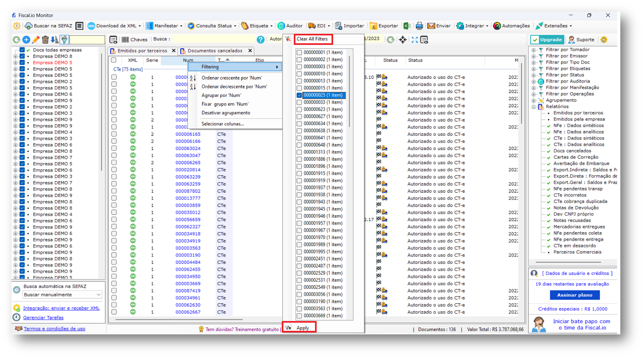This screenshot has height=358, width=644.
Task: Check the 000000001 (1 item) filter box
Action: 299,52
